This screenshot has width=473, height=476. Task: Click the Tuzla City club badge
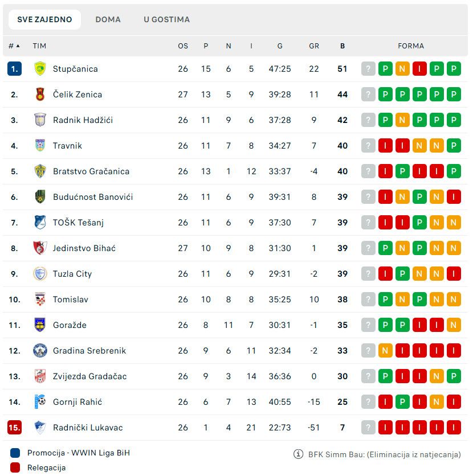pyautogui.click(x=39, y=274)
